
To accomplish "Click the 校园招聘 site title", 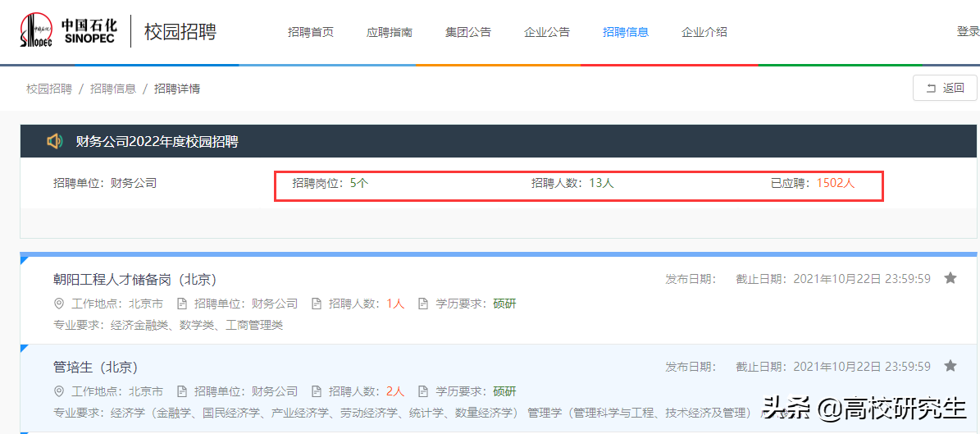I will pyautogui.click(x=180, y=31).
